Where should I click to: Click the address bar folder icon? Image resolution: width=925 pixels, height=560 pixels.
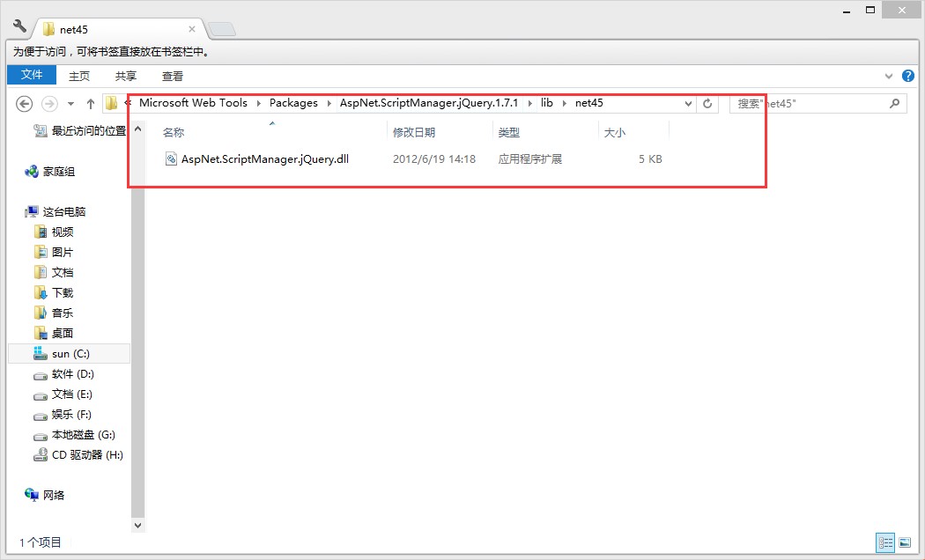111,103
